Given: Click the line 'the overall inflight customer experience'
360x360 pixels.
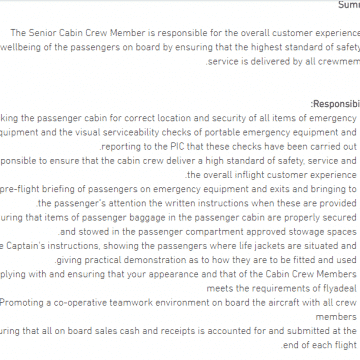Looking at the screenshot, I should [x=271, y=175].
